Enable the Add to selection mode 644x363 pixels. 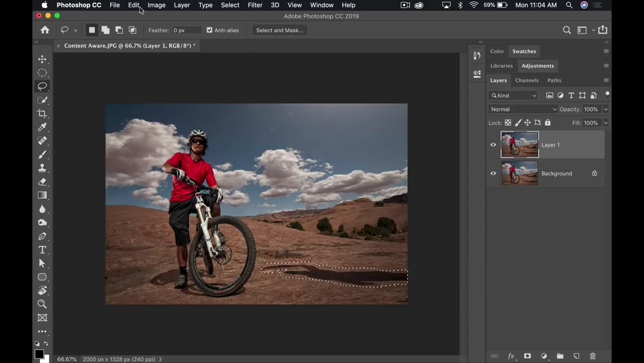[x=105, y=30]
